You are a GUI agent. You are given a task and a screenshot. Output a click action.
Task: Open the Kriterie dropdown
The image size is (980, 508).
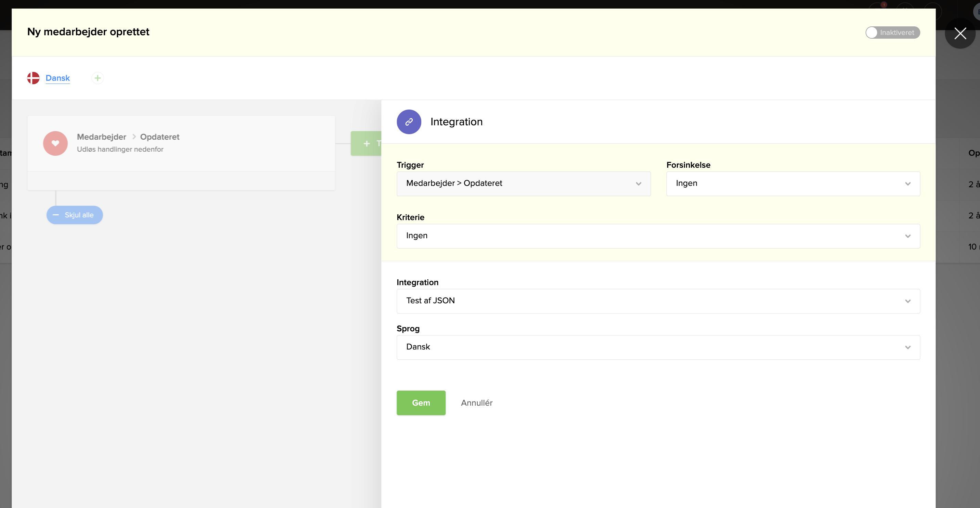(658, 236)
